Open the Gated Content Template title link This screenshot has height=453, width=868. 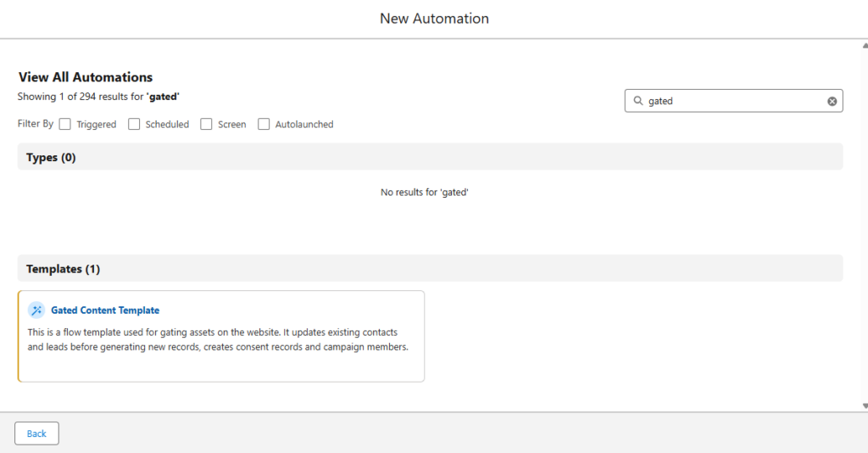[105, 310]
